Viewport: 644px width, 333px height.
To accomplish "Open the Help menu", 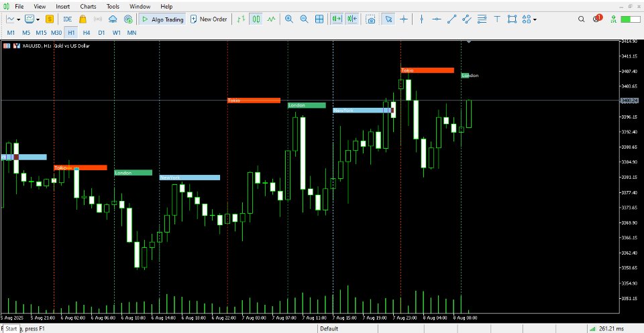I will 166,7.
